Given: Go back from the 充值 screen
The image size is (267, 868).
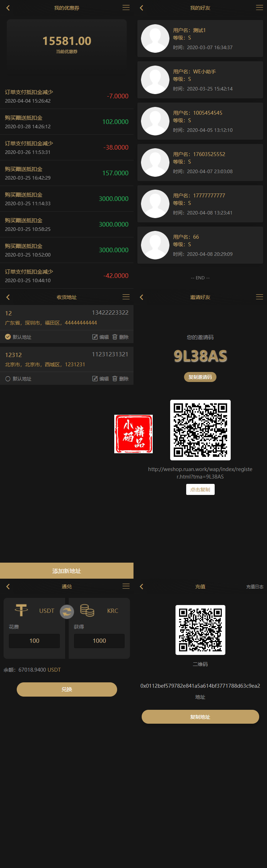Looking at the screenshot, I should click(x=141, y=587).
